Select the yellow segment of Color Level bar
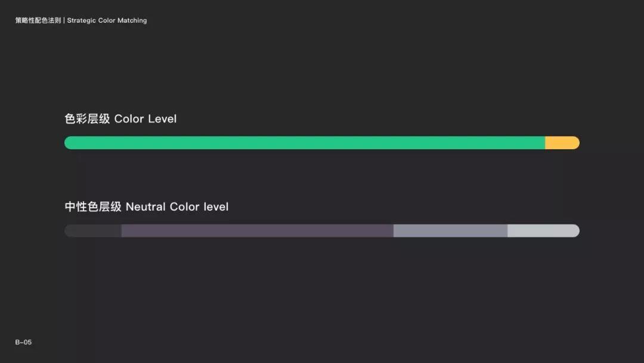This screenshot has width=644, height=363. (x=562, y=143)
